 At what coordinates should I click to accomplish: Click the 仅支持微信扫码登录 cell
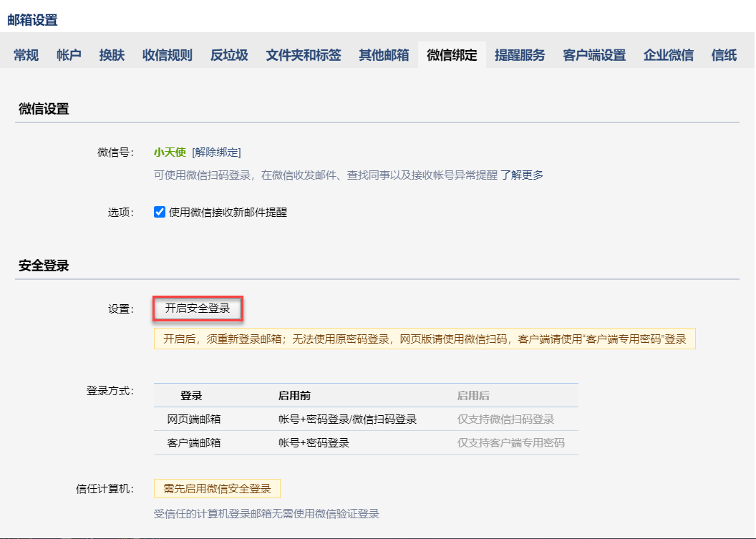pos(505,419)
